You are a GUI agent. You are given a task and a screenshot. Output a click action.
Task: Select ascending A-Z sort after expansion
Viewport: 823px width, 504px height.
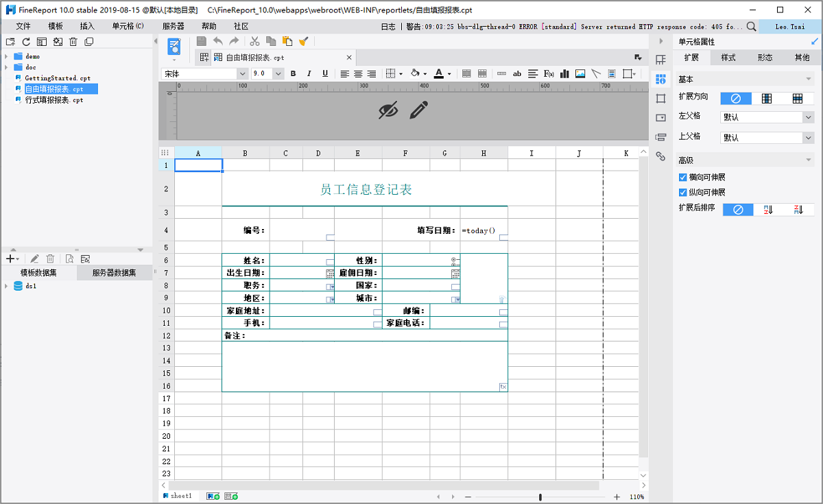768,210
